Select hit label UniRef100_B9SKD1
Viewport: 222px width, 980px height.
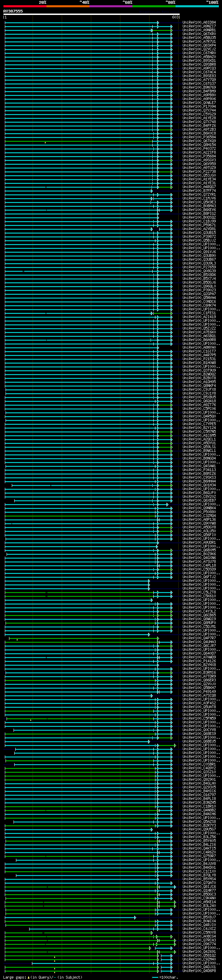click(199, 60)
